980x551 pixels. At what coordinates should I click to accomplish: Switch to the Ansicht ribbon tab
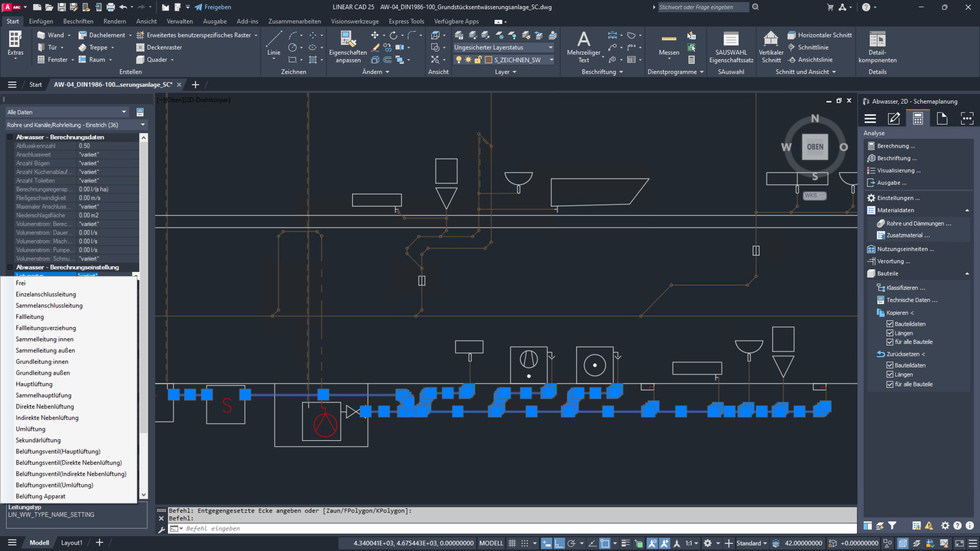coord(147,21)
